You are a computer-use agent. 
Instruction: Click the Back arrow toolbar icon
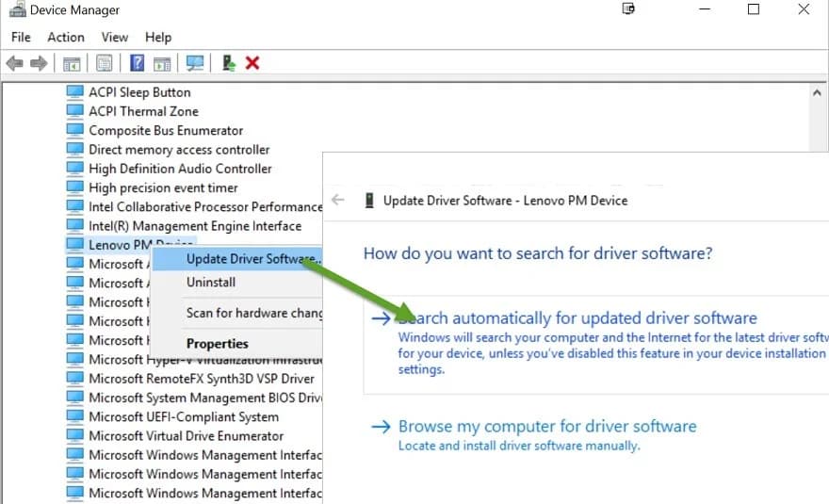click(14, 63)
